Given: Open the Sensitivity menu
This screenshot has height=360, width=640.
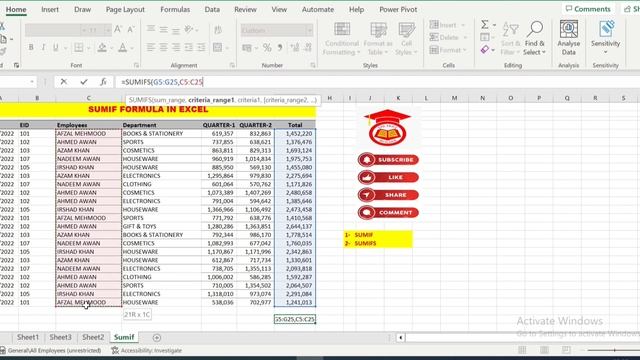Looking at the screenshot, I should 605,38.
